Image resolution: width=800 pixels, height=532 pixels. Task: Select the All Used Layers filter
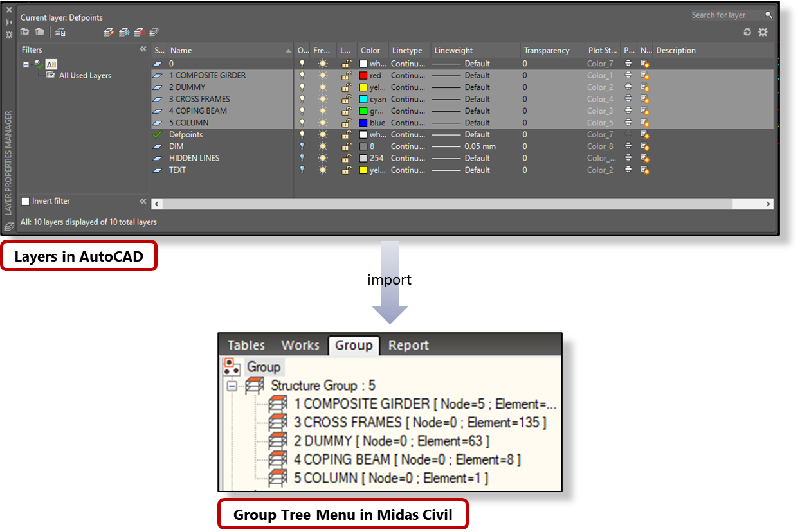pos(84,75)
